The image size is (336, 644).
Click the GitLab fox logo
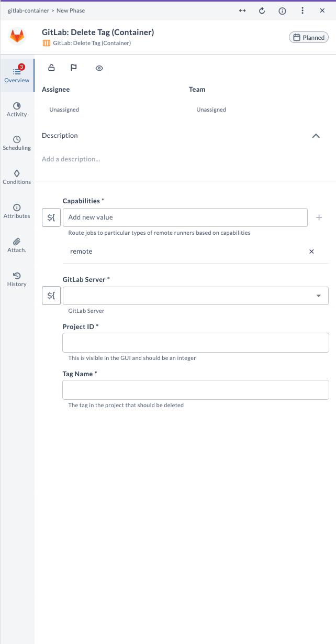(17, 37)
